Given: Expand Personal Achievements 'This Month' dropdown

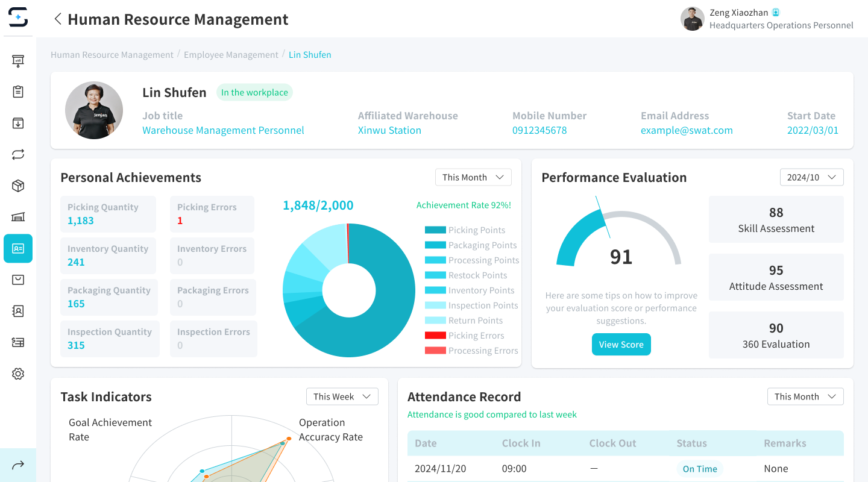Looking at the screenshot, I should (x=473, y=177).
